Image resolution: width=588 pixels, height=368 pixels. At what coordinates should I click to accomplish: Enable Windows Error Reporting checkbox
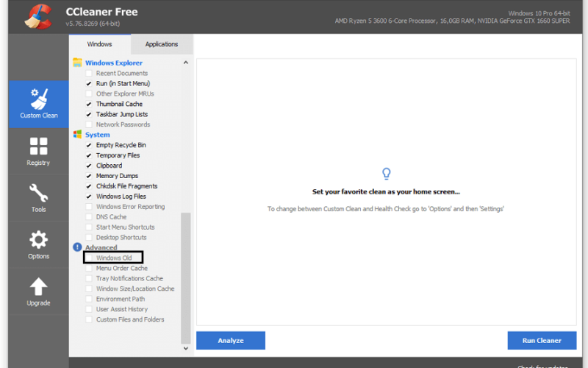89,207
